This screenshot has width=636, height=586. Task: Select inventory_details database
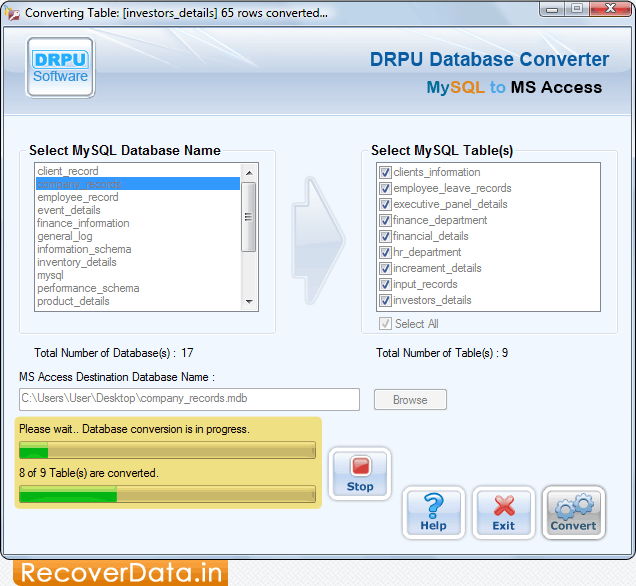(x=138, y=262)
